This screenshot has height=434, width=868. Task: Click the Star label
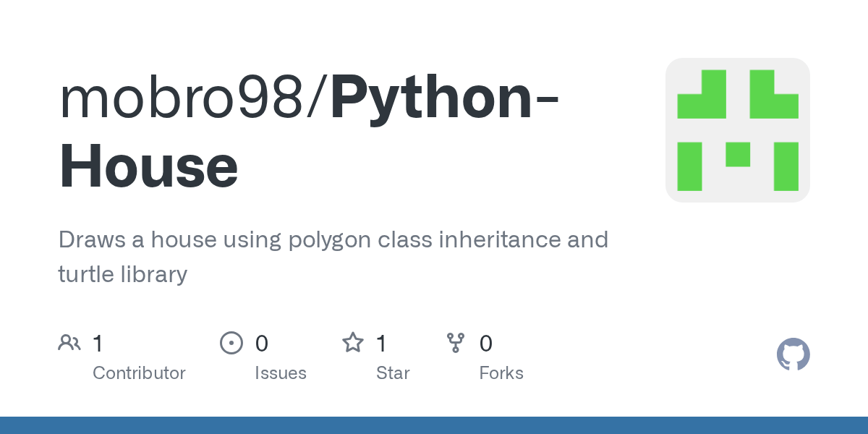pyautogui.click(x=393, y=373)
